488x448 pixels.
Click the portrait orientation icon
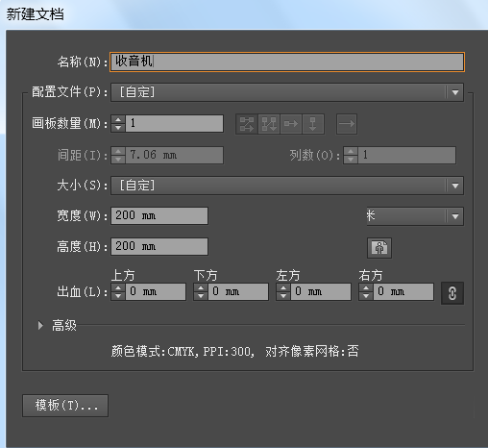tap(379, 248)
